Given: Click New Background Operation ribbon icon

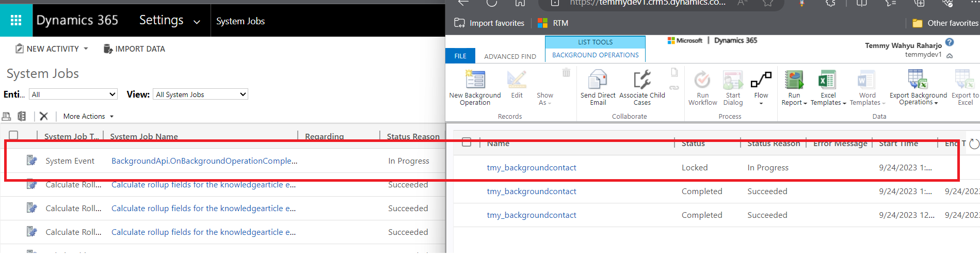Looking at the screenshot, I should coord(475,80).
